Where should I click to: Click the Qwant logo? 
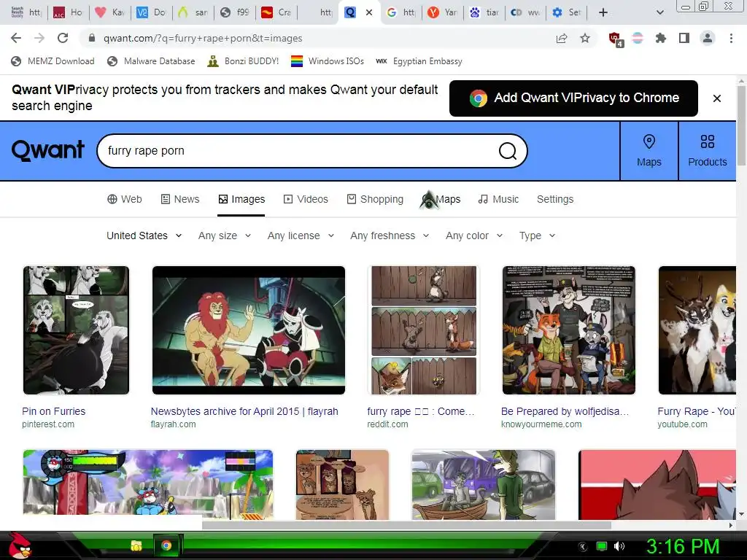click(47, 150)
